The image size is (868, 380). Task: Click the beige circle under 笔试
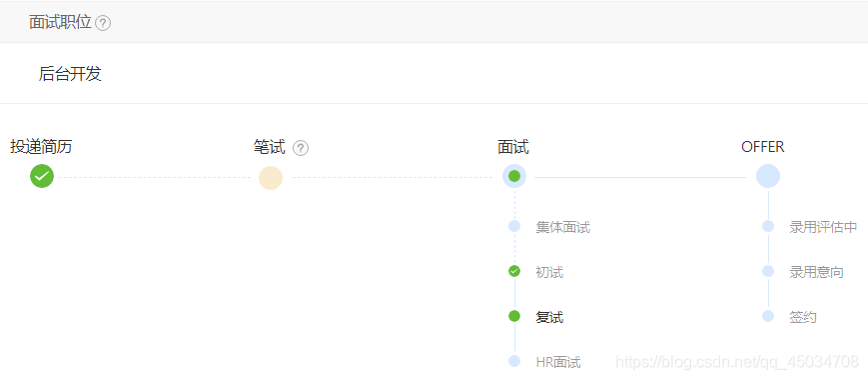(271, 178)
